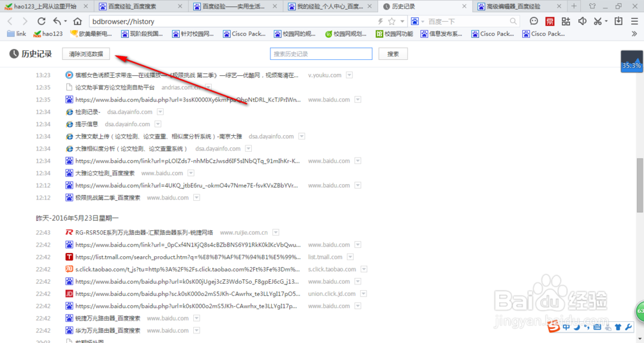644x343 pixels.
Task: Go to the home page icon
Action: (x=77, y=21)
